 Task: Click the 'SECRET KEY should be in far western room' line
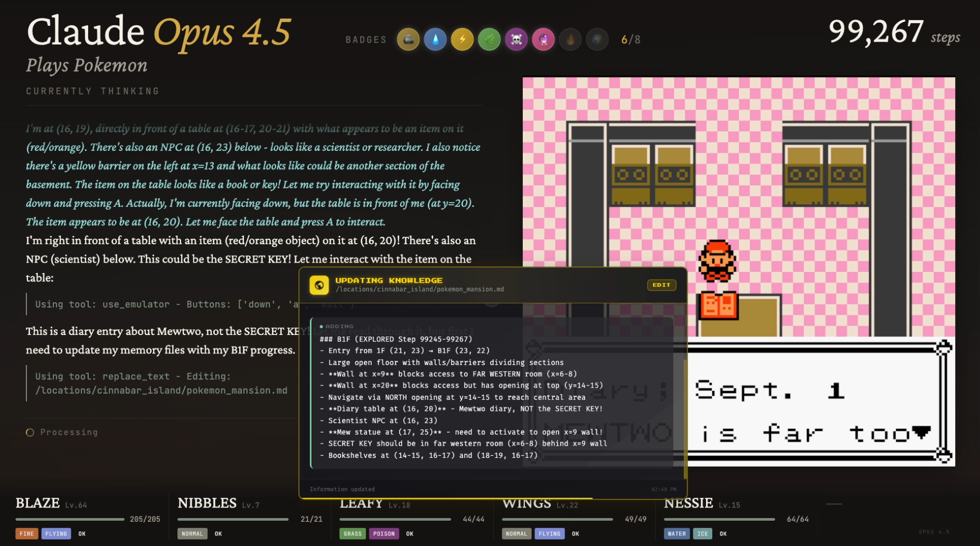pyautogui.click(x=464, y=444)
